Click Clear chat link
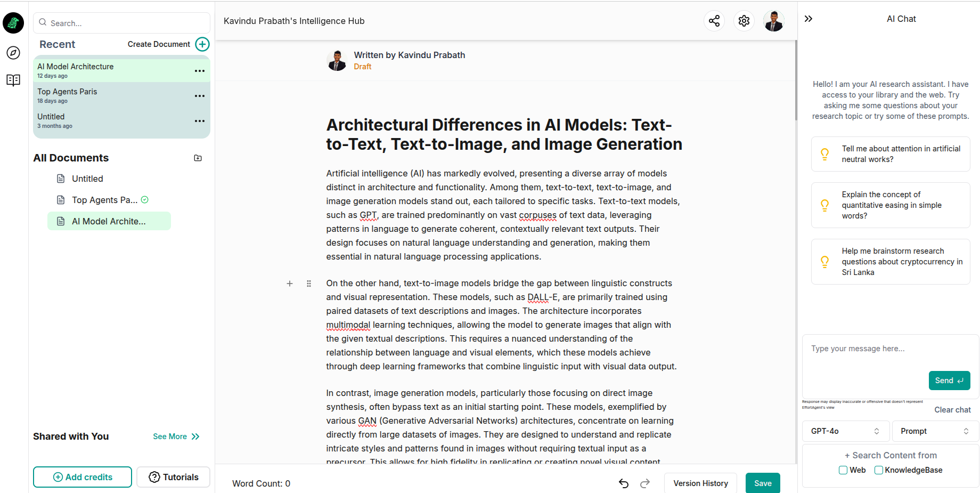The width and height of the screenshot is (980, 493). coord(952,410)
